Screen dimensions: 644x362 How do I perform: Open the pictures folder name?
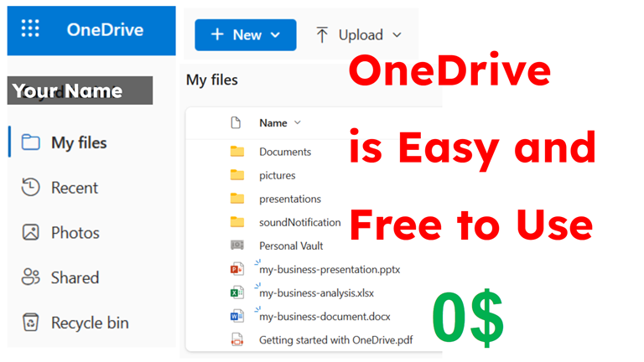point(278,176)
